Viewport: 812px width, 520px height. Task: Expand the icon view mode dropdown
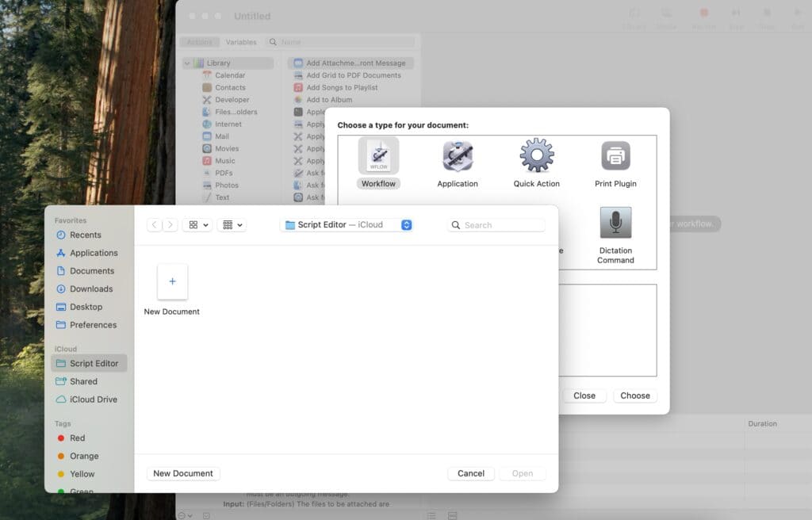(197, 225)
